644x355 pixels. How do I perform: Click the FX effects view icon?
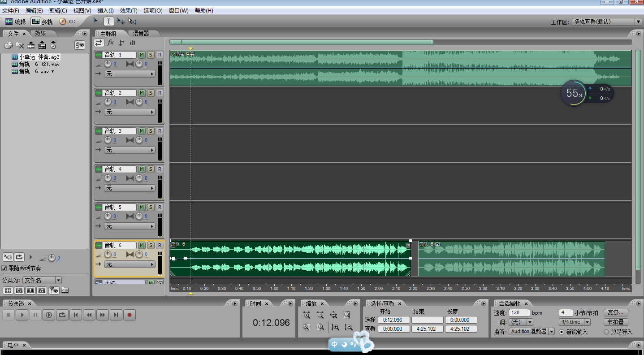coord(111,43)
